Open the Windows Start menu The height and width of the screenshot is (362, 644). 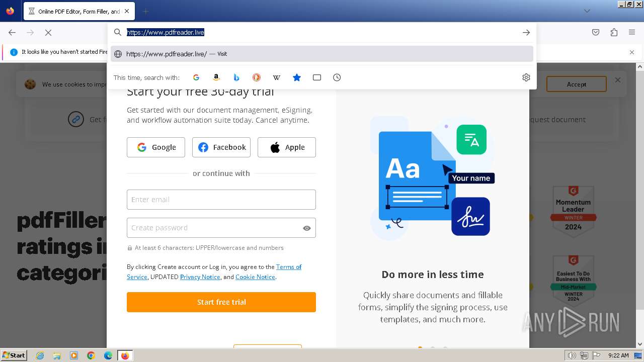pyautogui.click(x=14, y=355)
